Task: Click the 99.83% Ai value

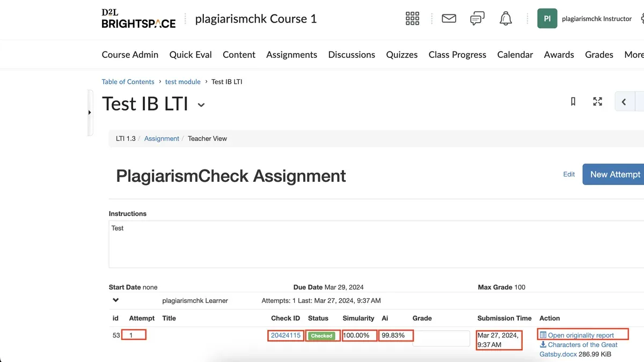Action: coord(393,335)
